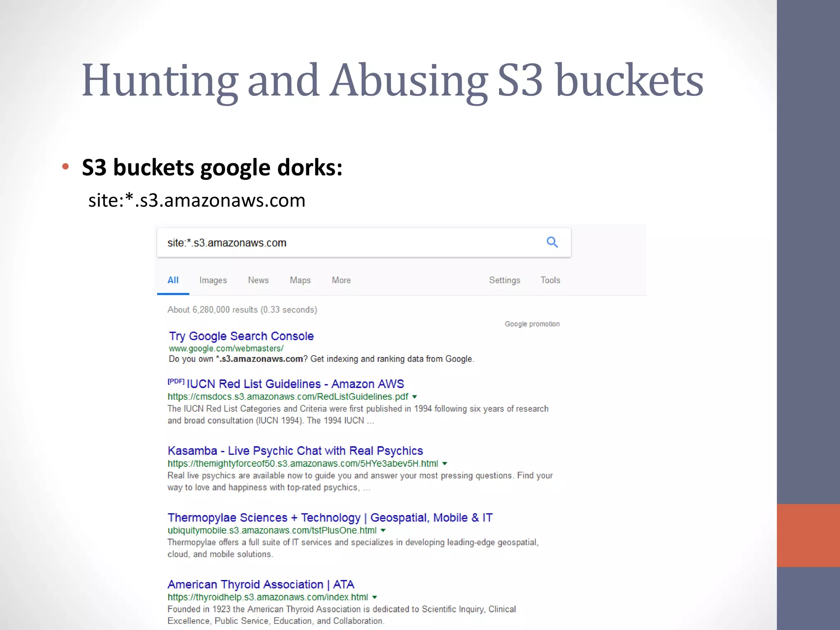Expand the dropdown arrow beside tstPlusOne.html
The width and height of the screenshot is (840, 630).
[x=383, y=531]
